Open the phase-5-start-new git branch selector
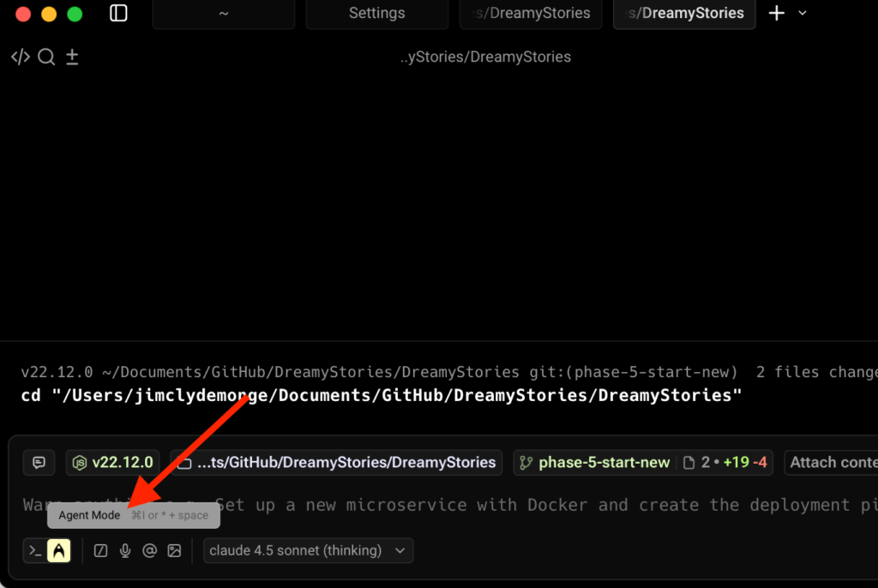This screenshot has width=878, height=588. click(594, 463)
